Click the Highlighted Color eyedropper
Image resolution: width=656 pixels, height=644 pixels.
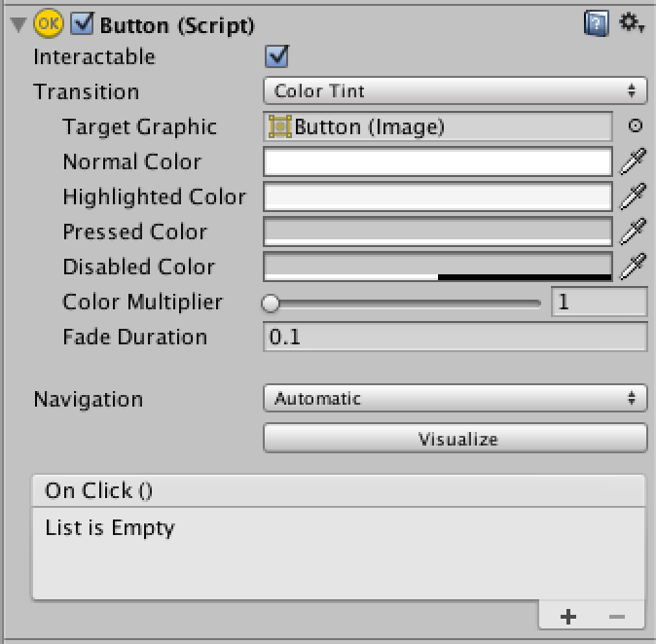point(633,197)
